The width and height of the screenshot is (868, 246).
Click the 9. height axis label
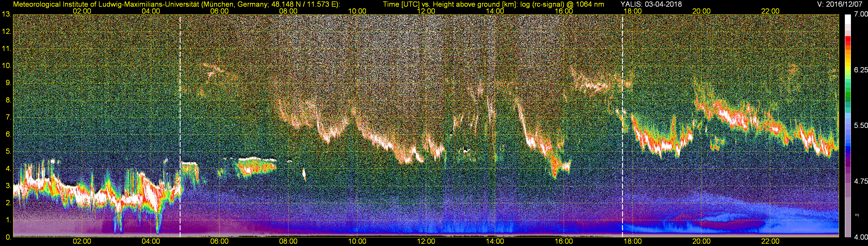coord(8,83)
